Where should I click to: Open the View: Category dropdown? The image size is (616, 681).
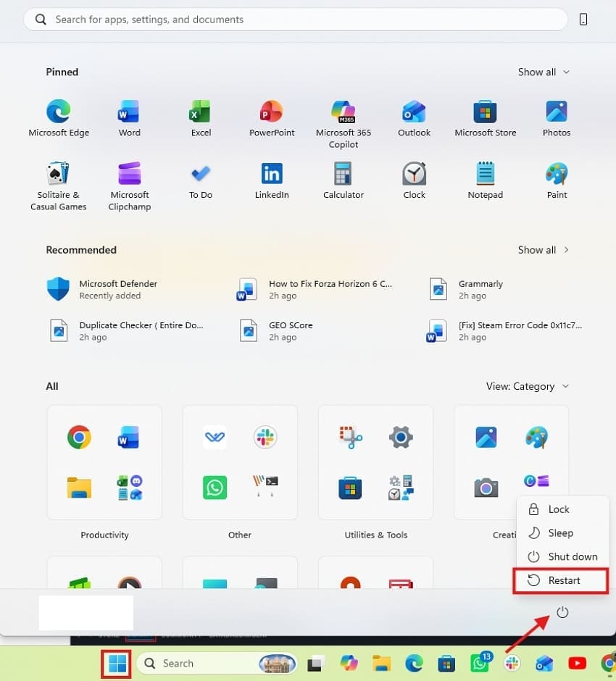[527, 386]
